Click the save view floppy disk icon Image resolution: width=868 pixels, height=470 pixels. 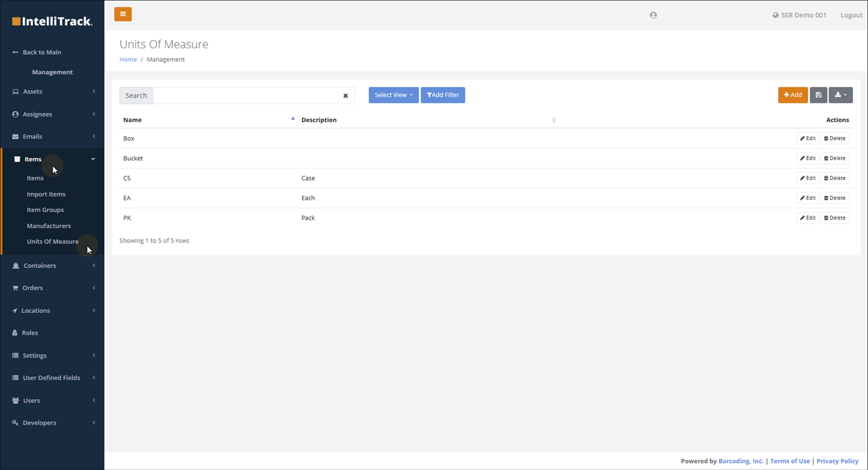pos(818,95)
